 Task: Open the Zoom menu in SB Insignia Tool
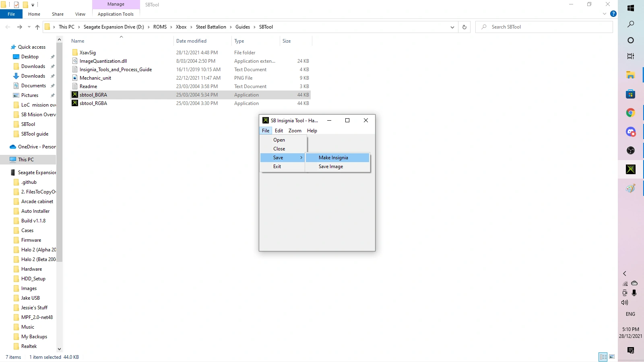[x=295, y=131]
